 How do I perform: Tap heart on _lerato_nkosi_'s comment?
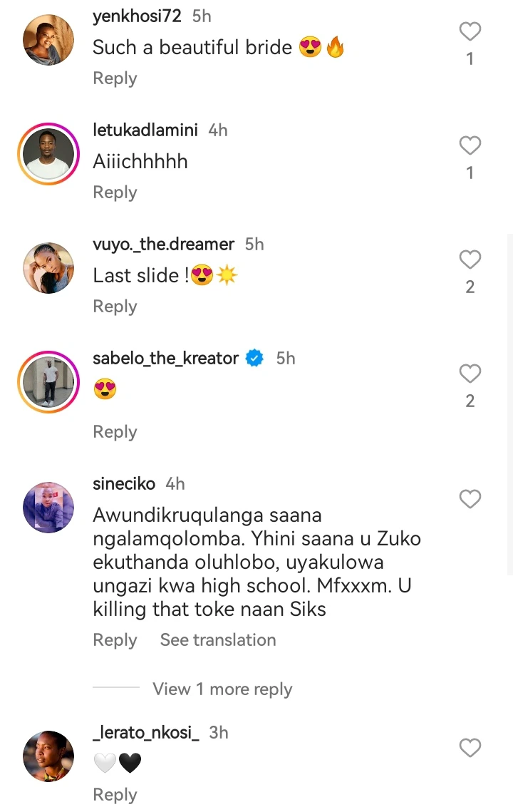pyautogui.click(x=470, y=748)
